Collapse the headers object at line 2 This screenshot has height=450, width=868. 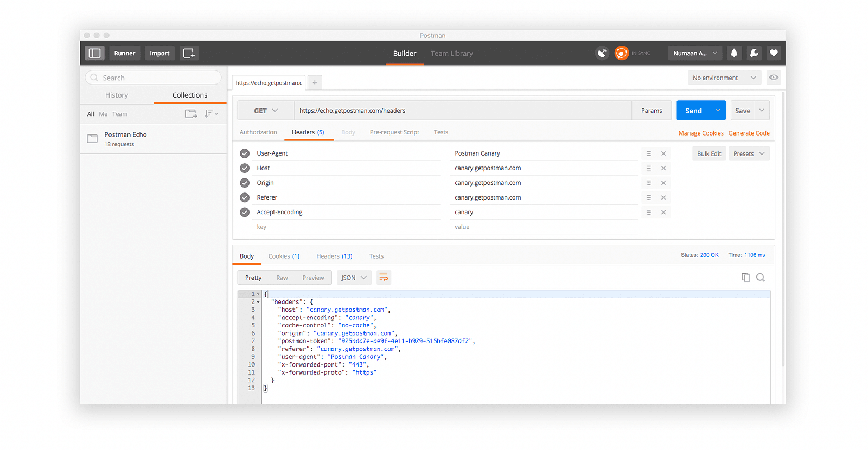258,302
